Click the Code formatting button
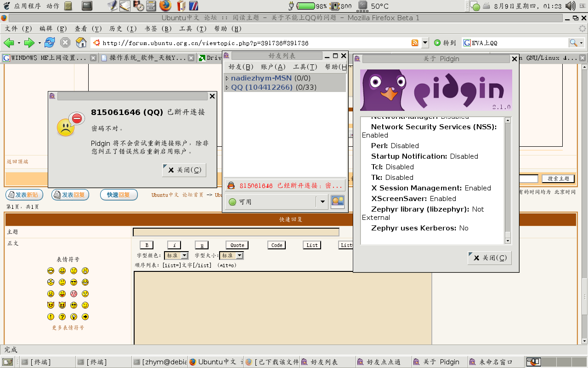Screen dimensions: 588x368 [277, 245]
